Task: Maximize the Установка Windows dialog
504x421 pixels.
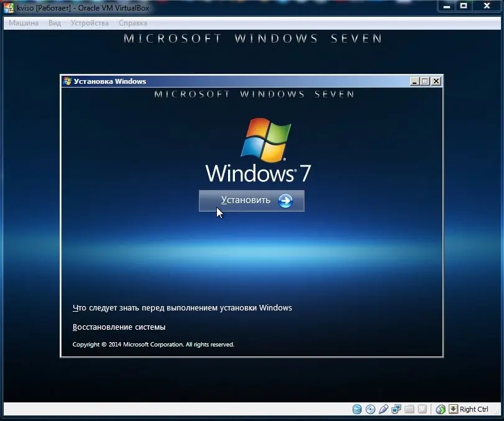Action: [425, 81]
